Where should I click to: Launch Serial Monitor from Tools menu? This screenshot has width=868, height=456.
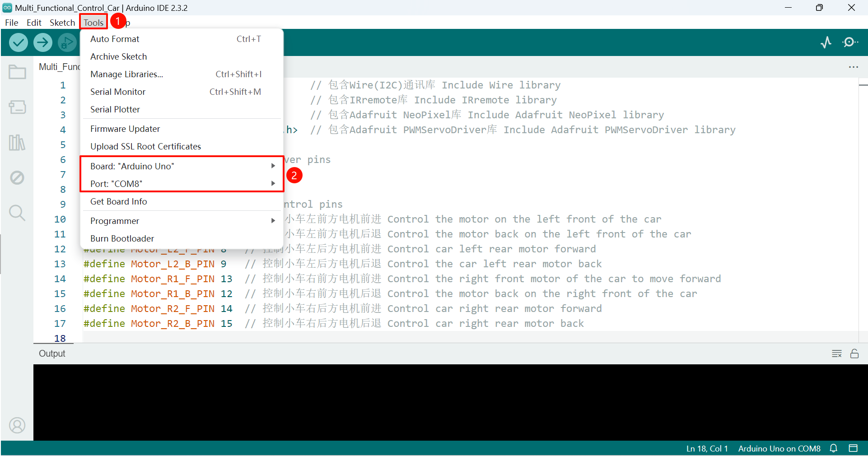click(x=182, y=92)
